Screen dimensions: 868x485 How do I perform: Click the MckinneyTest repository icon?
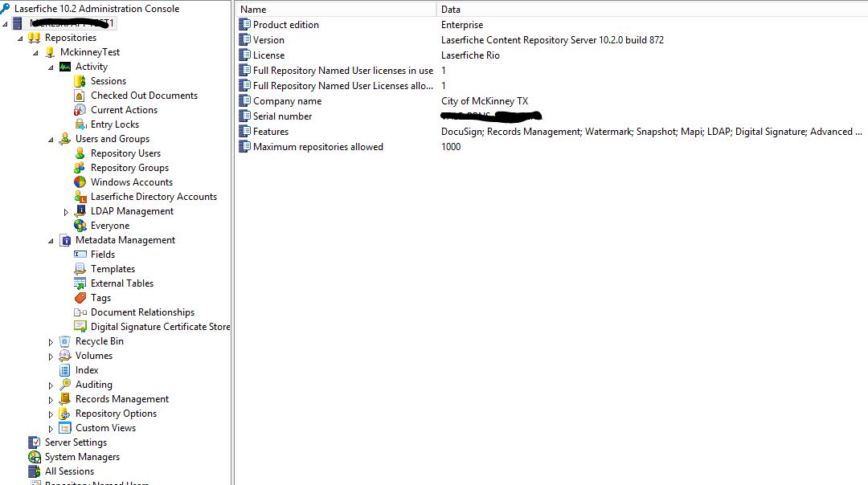coord(50,52)
